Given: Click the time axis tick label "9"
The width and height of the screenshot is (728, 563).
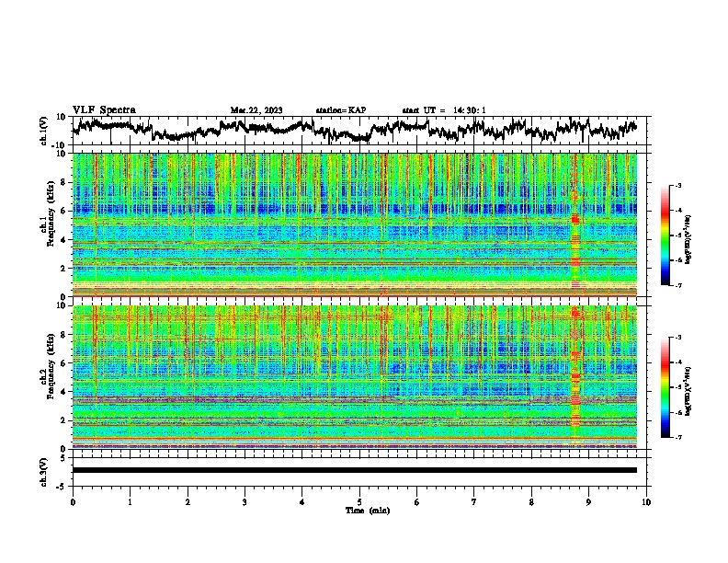Looking at the screenshot, I should click(588, 502).
